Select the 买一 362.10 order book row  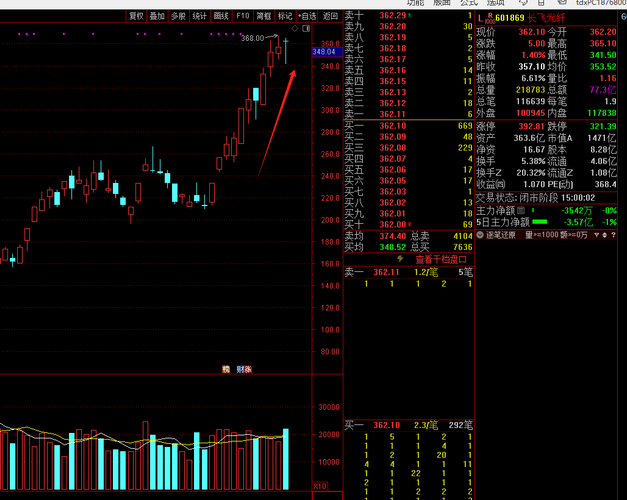coord(409,126)
